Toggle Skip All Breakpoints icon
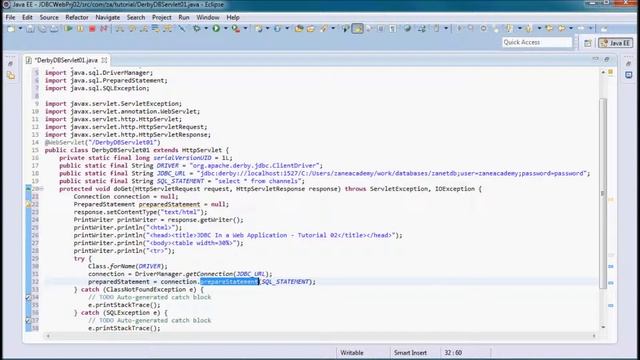The image size is (640, 360). coord(182,29)
